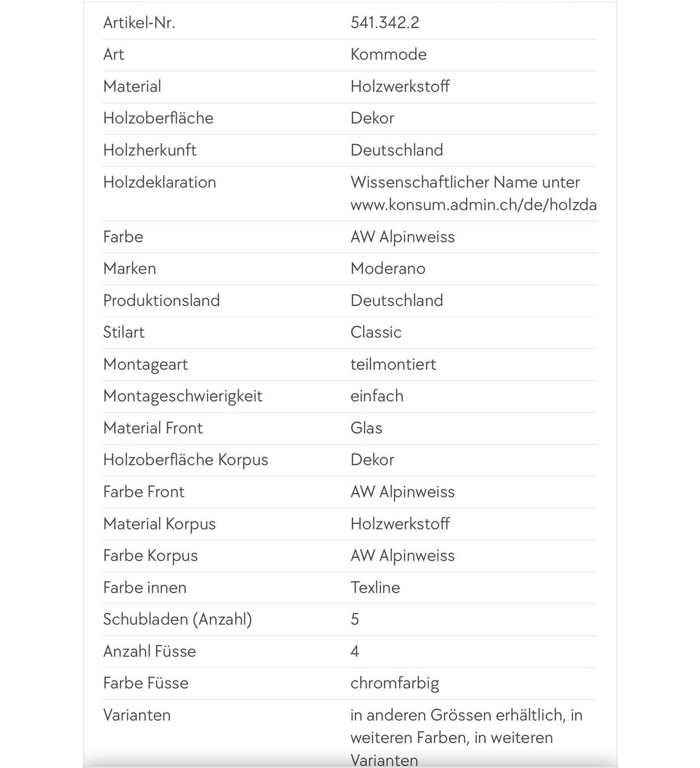Viewport: 700px width, 768px height.
Task: Click the article number 541.342.2
Action: [x=385, y=23]
